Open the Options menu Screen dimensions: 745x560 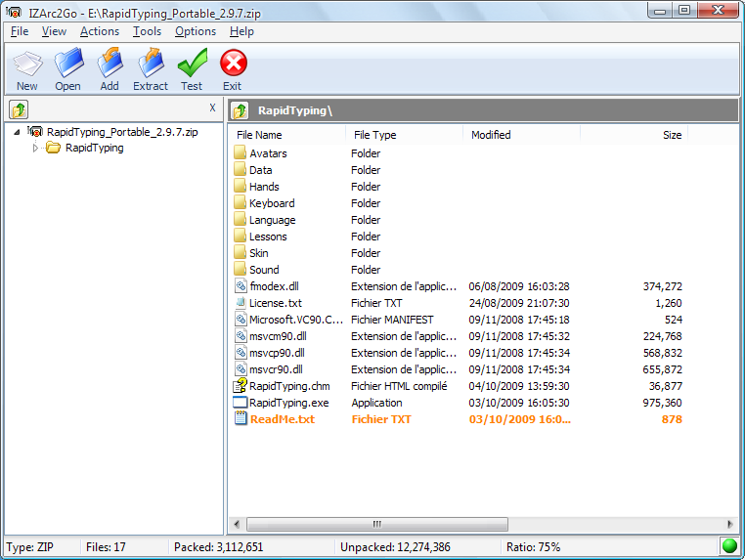pos(196,31)
